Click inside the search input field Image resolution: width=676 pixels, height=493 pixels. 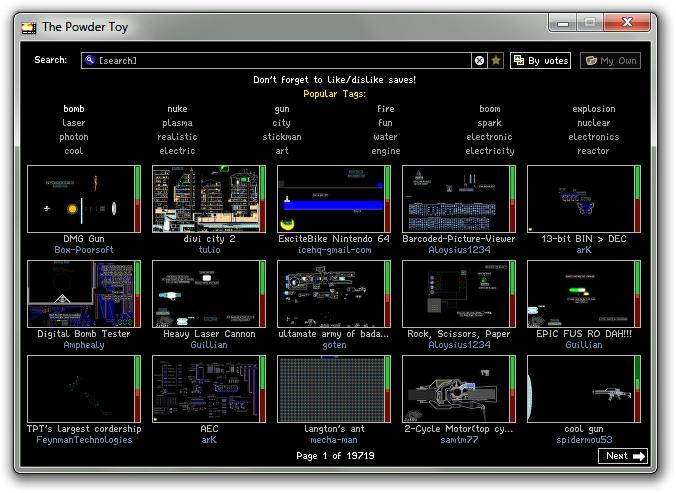[x=280, y=61]
